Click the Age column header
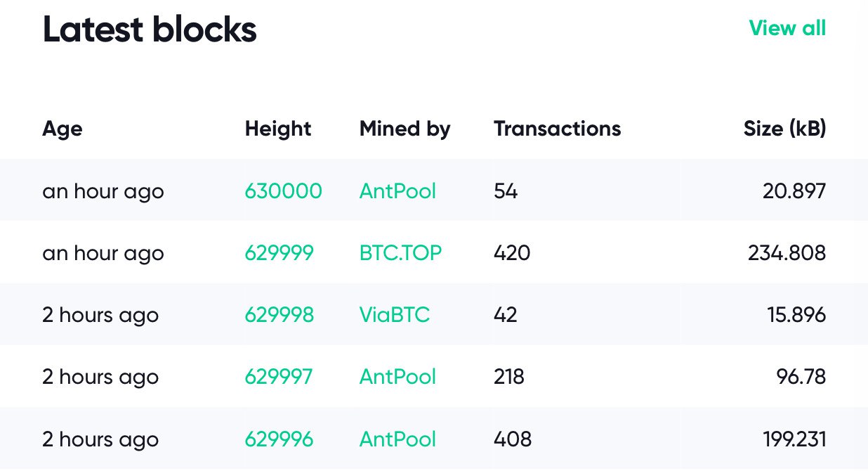Viewport: 868px width, 471px height. (63, 129)
